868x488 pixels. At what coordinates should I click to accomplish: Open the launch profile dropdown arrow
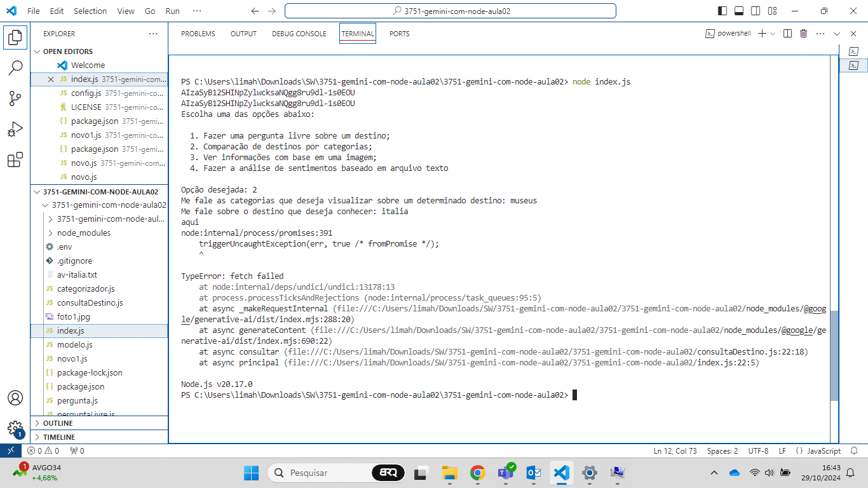(x=773, y=34)
